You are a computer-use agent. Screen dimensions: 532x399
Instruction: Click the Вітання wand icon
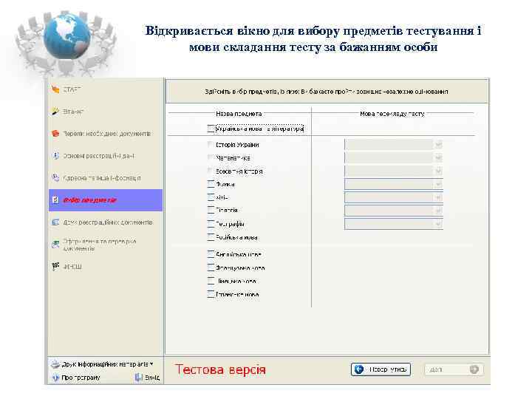click(55, 112)
